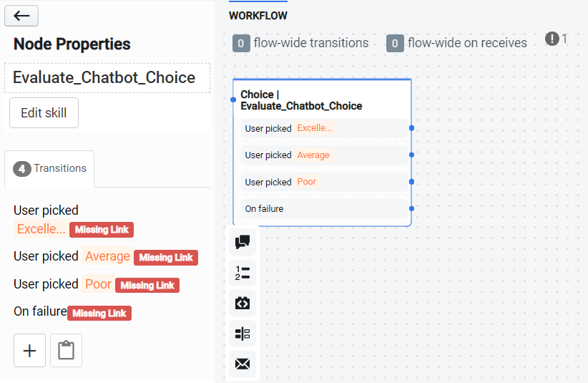588x383 pixels.
Task: Select the router split node tool
Action: [242, 334]
